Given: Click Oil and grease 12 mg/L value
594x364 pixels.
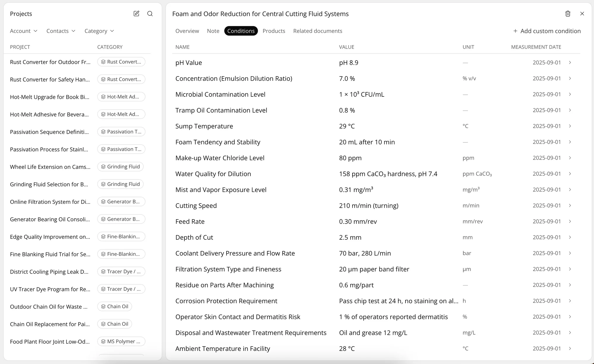Looking at the screenshot, I should tap(373, 333).
